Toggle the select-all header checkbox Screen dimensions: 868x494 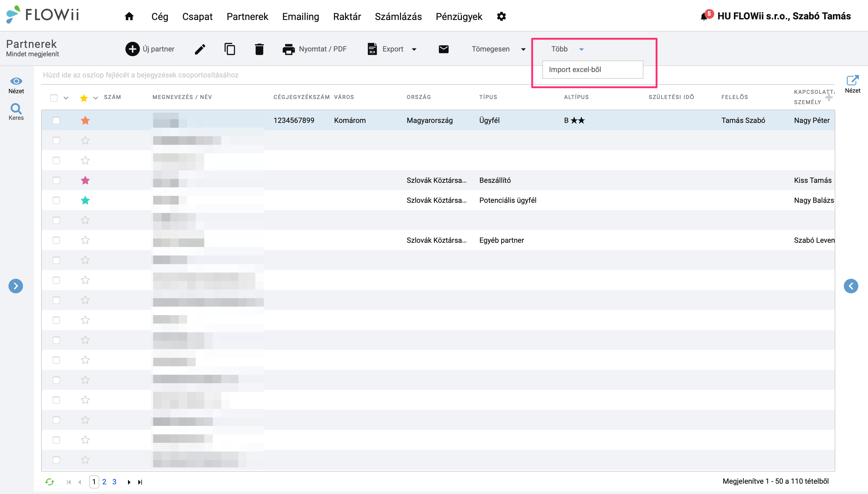point(54,98)
